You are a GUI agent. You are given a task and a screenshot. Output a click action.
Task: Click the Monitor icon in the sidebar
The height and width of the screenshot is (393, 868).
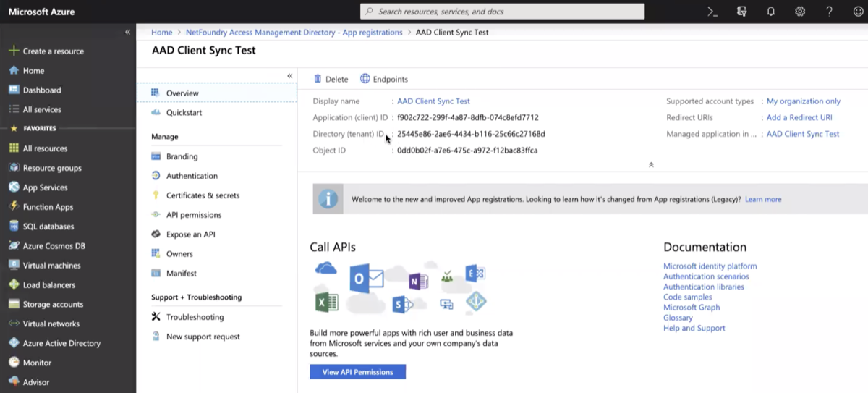14,363
